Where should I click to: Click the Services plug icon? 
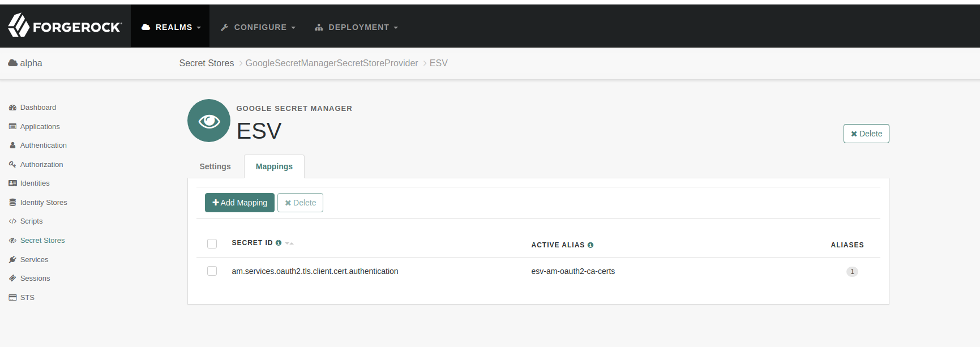(12, 260)
